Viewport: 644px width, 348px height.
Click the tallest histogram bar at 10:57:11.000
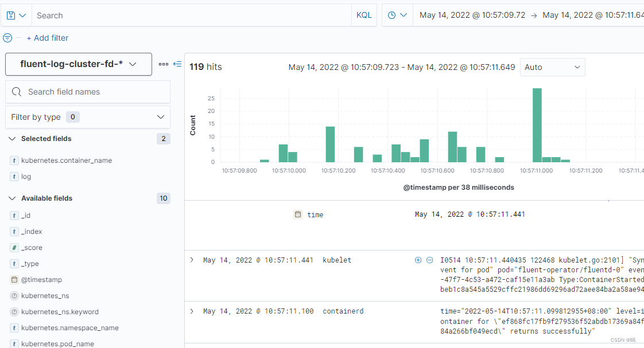click(x=537, y=125)
